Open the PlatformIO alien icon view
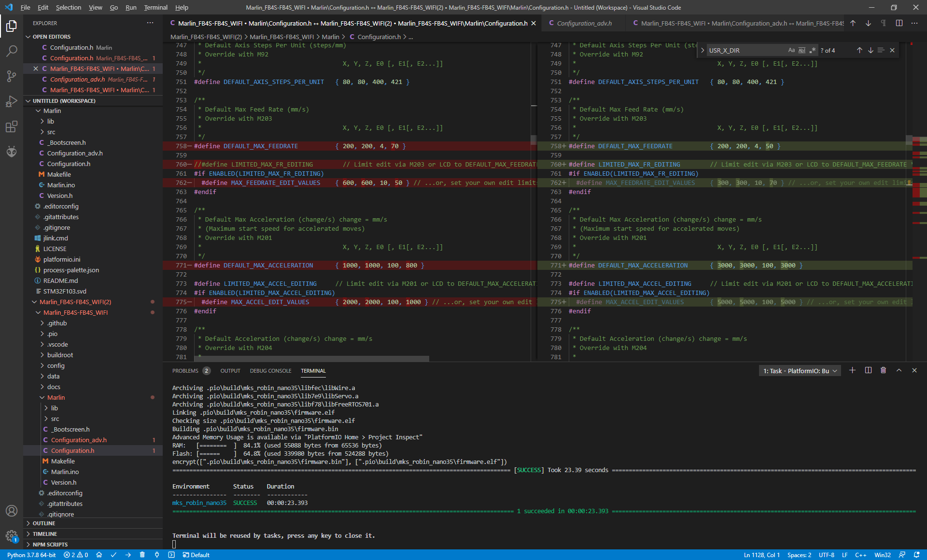The width and height of the screenshot is (927, 560). (12, 152)
